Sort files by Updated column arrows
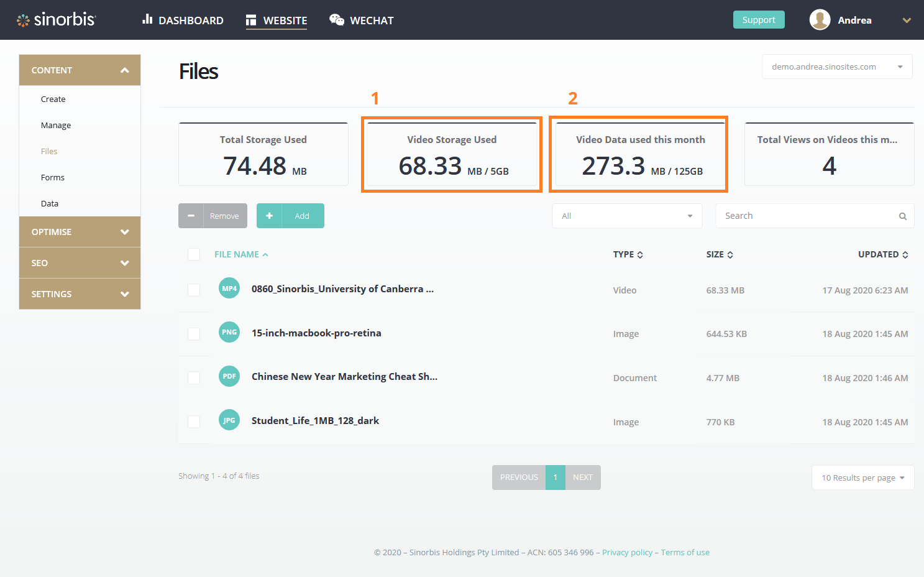 pyautogui.click(x=905, y=255)
